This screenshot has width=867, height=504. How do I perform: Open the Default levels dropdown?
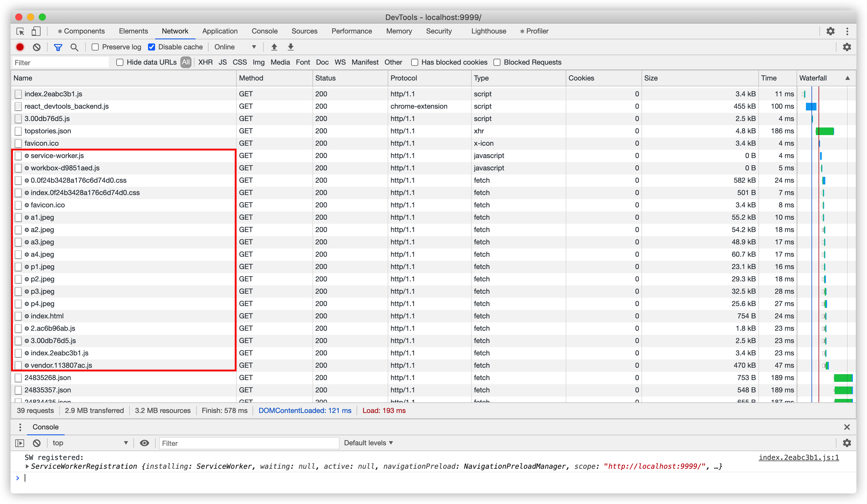[369, 443]
